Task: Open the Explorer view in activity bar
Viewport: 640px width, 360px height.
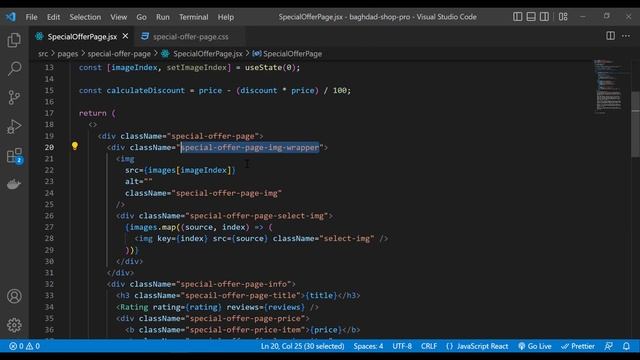Action: pyautogui.click(x=14, y=40)
